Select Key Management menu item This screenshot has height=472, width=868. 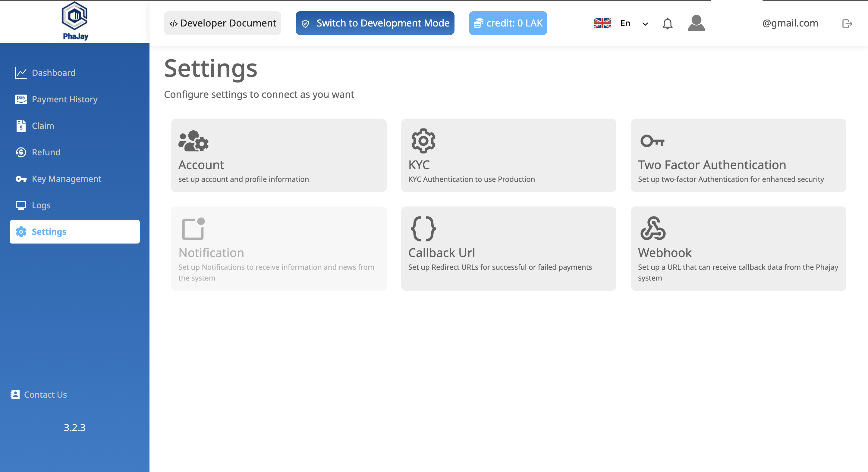(66, 179)
